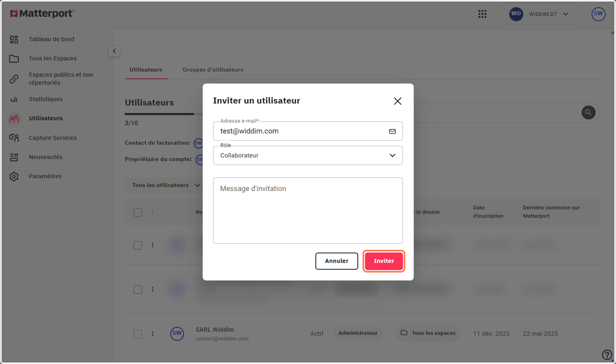The height and width of the screenshot is (364, 616).
Task: Click the Tableau de bord dashboard icon
Action: coord(14,40)
